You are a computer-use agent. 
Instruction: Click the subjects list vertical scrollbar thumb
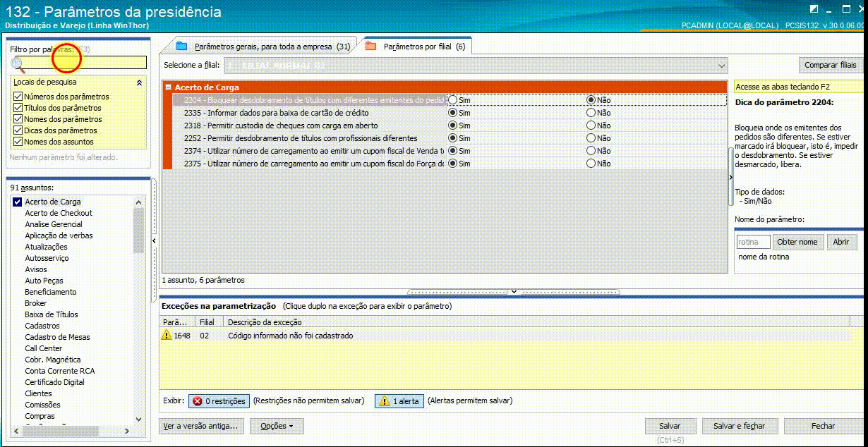[x=138, y=230]
